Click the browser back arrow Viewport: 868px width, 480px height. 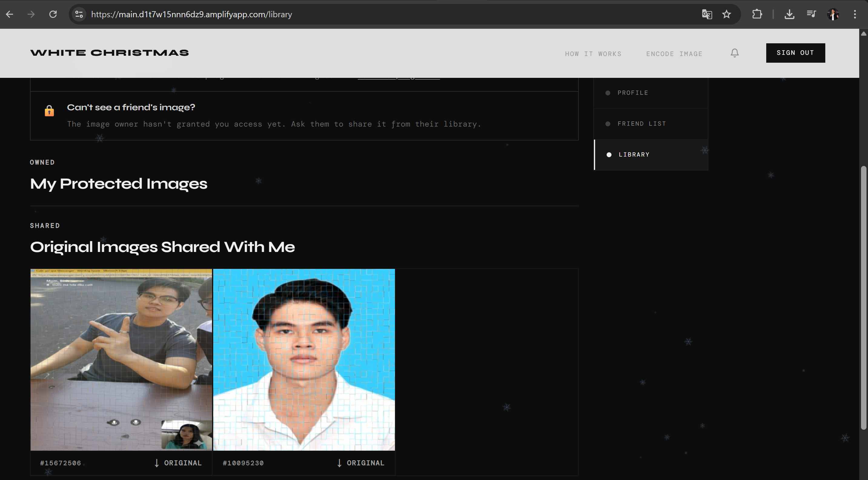tap(9, 14)
